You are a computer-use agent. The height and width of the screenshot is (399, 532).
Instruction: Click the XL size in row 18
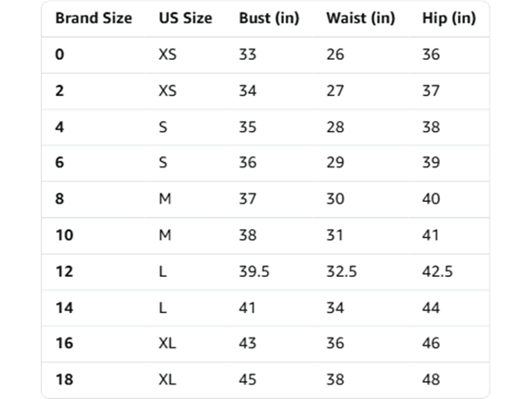coord(167,379)
